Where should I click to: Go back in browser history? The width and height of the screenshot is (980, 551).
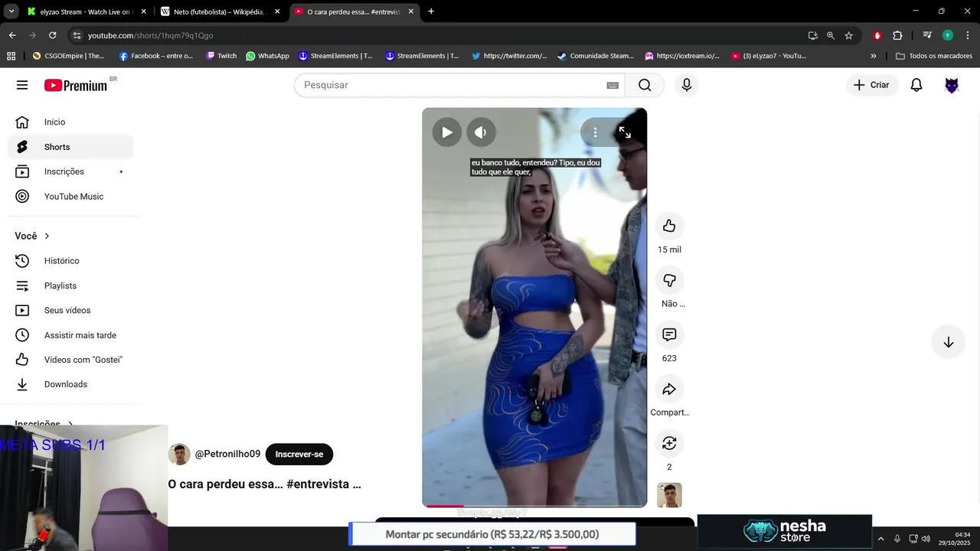tap(12, 35)
